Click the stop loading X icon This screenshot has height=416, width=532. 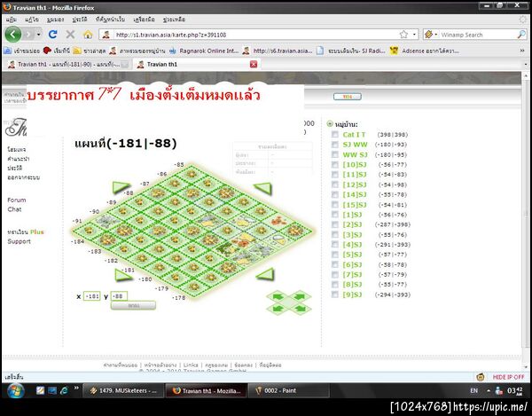tap(70, 35)
